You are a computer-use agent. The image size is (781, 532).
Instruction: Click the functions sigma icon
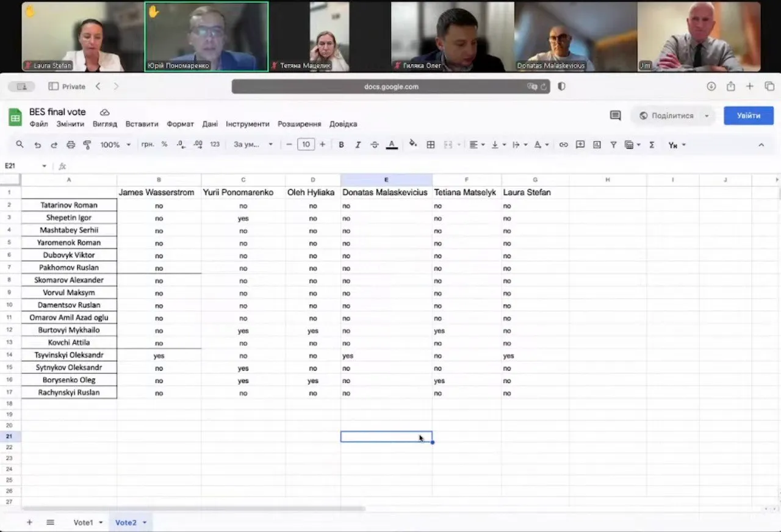652,145
